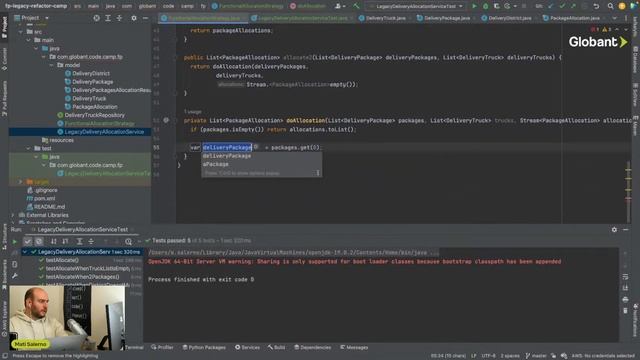
Task: Select LegacyDeliveryAllocationService in tree
Action: [104, 132]
